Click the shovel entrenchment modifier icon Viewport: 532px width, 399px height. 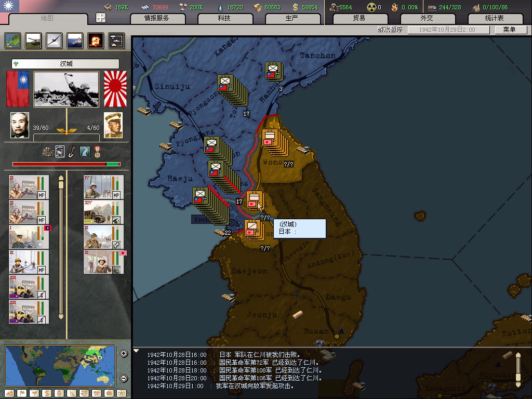72,152
